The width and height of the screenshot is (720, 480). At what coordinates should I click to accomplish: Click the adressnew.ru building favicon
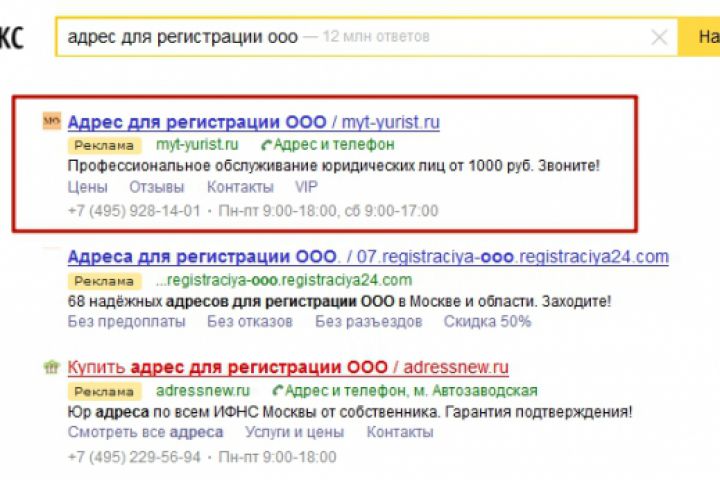[51, 367]
